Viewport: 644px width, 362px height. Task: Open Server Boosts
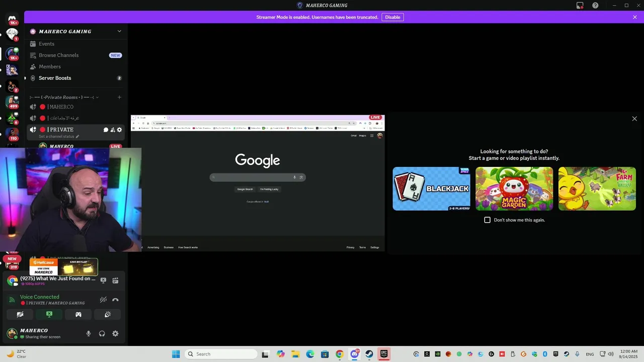75,78
